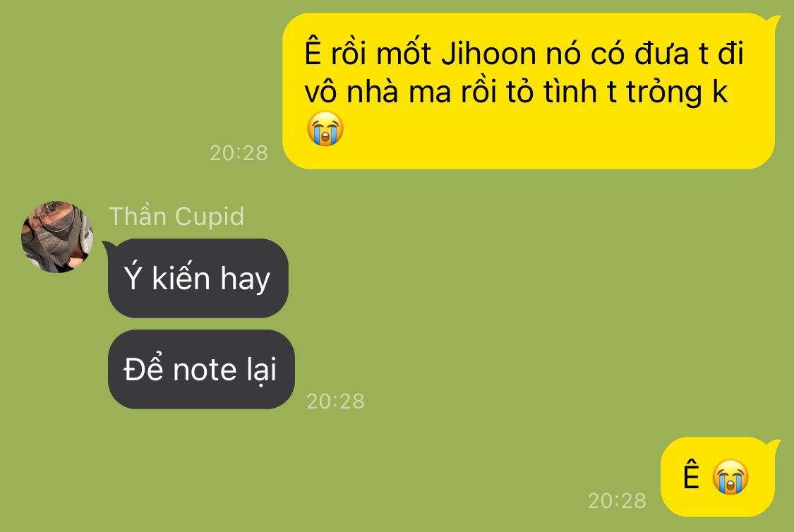Open Thần Cupid's profile avatar
This screenshot has width=794, height=532.
(x=57, y=237)
